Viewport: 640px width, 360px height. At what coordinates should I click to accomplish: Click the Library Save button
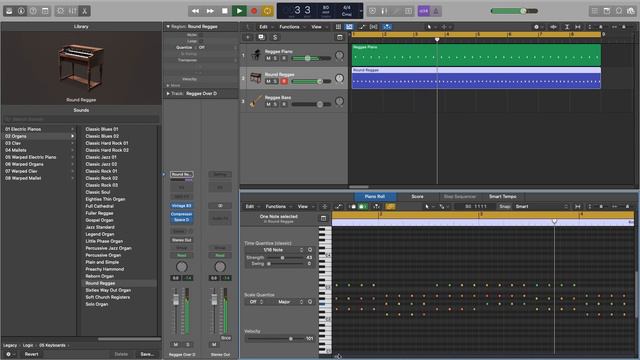147,354
